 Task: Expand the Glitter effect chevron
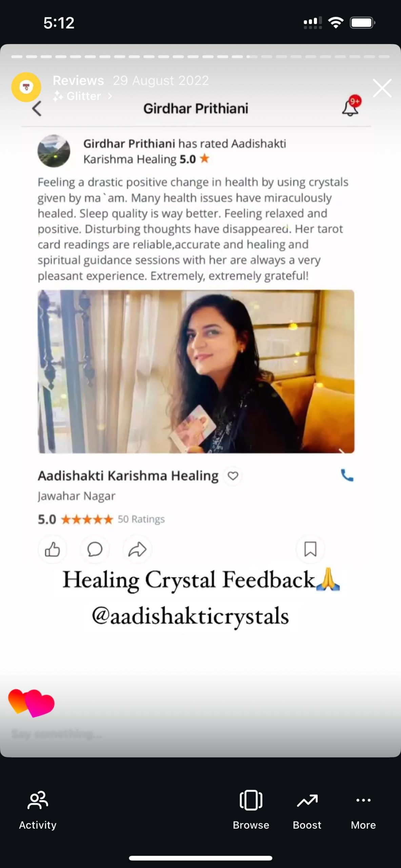tap(109, 96)
